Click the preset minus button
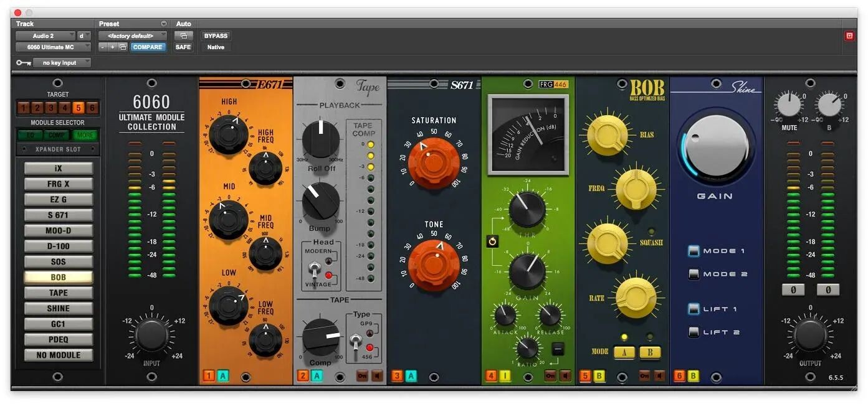Image resolution: width=868 pixels, height=404 pixels. click(103, 47)
